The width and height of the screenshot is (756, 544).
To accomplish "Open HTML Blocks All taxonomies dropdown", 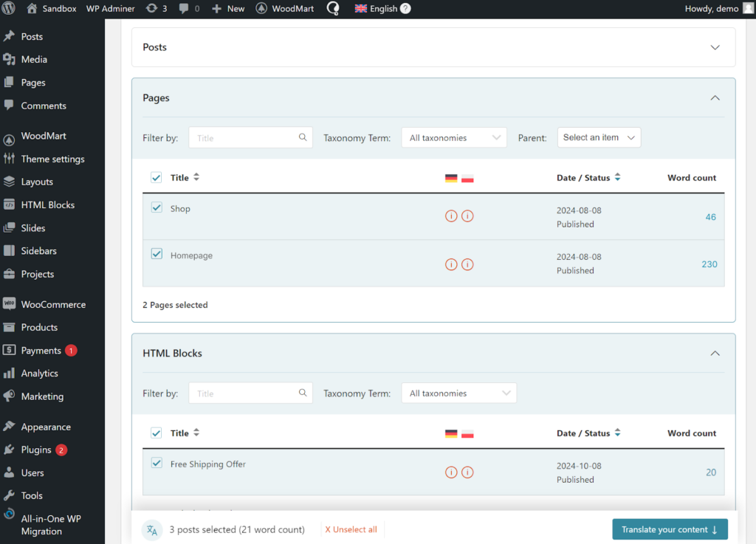I will (x=459, y=393).
